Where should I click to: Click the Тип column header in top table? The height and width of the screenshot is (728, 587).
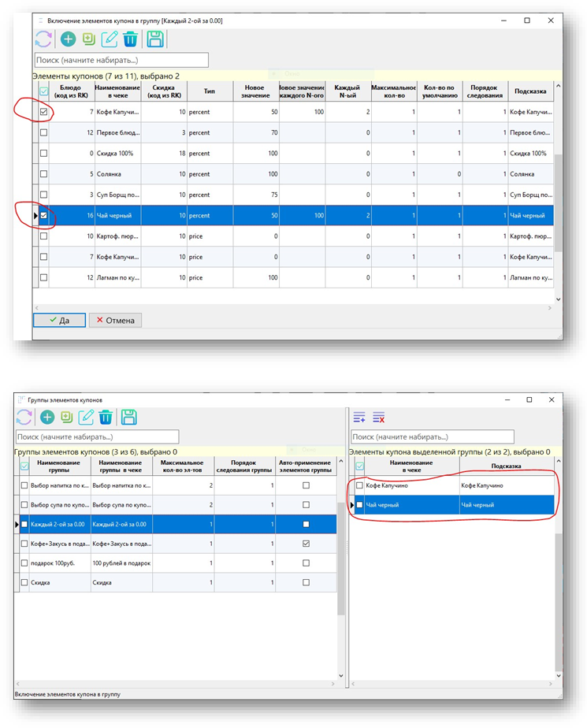click(209, 91)
